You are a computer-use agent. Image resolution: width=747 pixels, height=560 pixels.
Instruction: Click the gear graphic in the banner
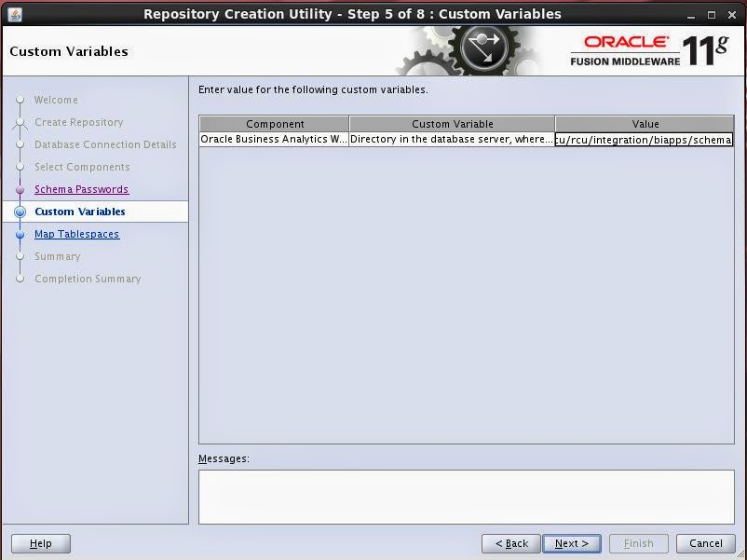click(x=475, y=45)
